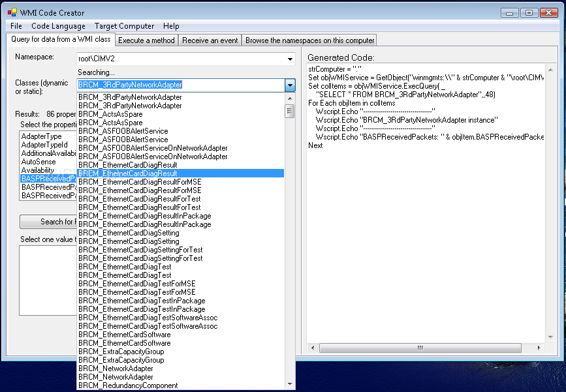Open the File menu
This screenshot has height=392, width=566.
pos(16,26)
